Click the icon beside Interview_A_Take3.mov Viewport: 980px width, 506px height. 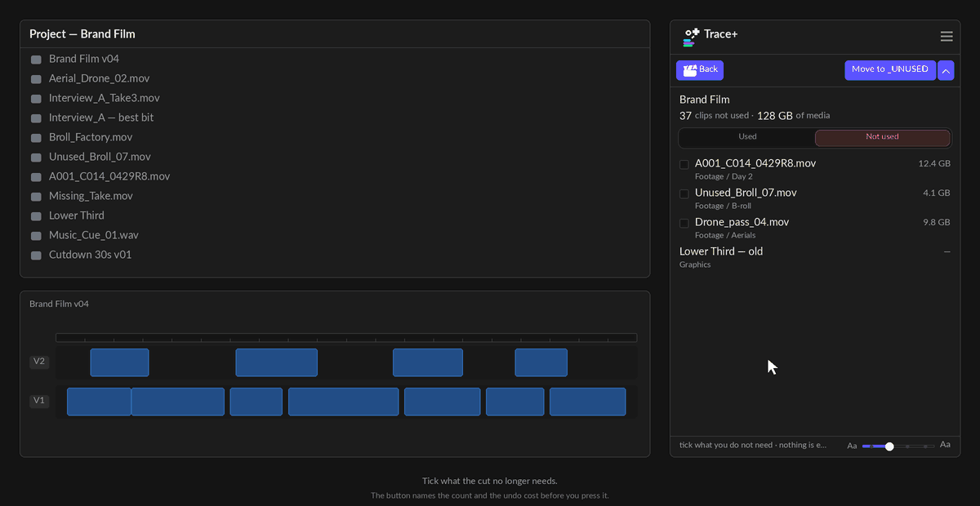36,99
